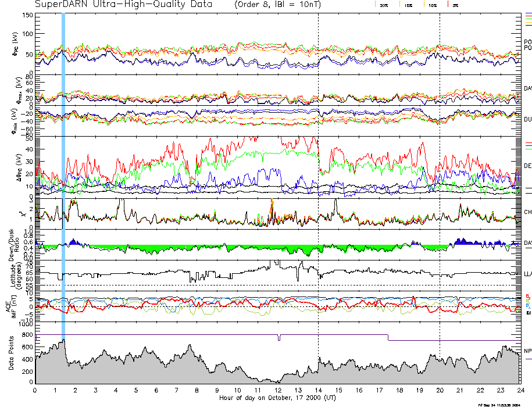Click the green 15% legend color mark
Viewport: 532px width, 407px height.
(399, 3)
